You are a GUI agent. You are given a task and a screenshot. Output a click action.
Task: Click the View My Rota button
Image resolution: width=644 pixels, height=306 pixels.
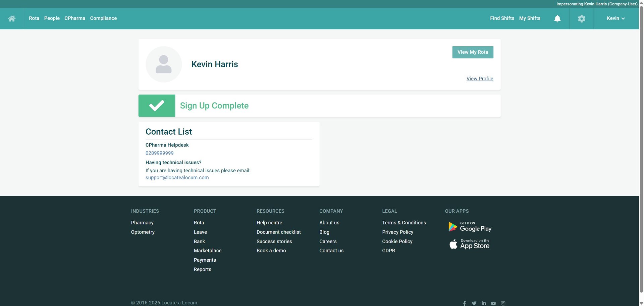[x=473, y=52]
